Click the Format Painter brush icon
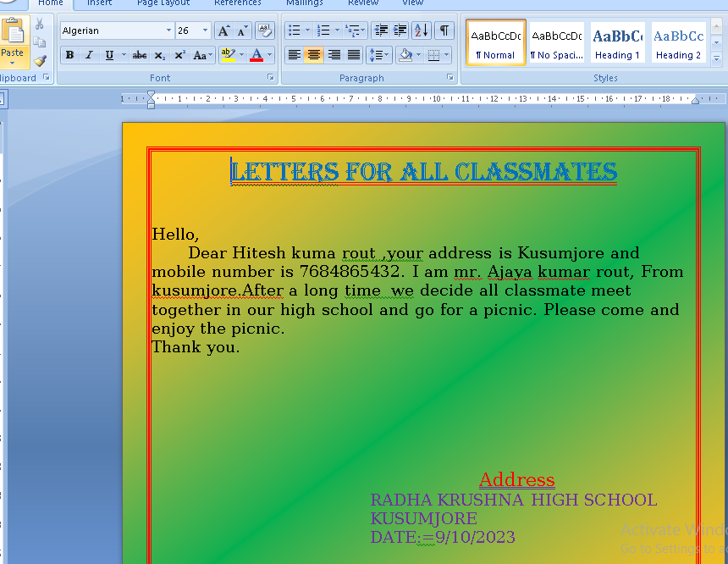This screenshot has height=564, width=728. coord(40,60)
